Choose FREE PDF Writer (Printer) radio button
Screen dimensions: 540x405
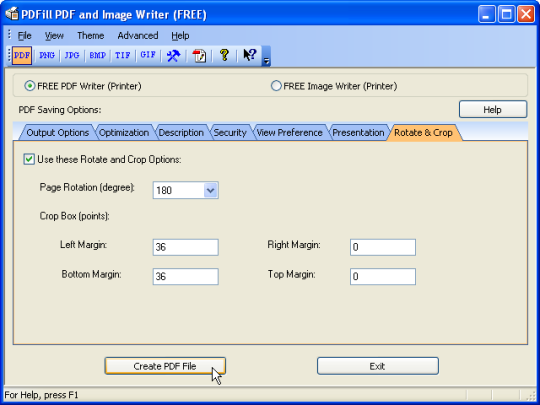[x=30, y=86]
